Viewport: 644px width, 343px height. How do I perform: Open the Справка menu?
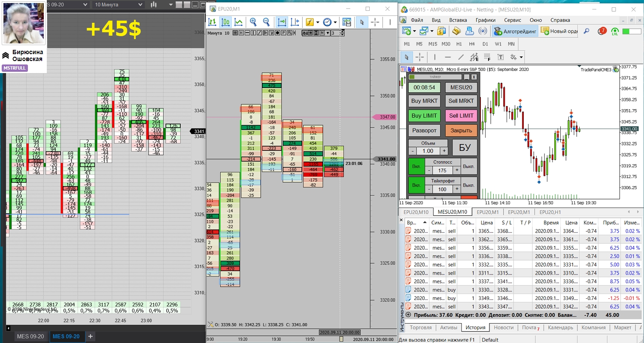click(x=560, y=20)
